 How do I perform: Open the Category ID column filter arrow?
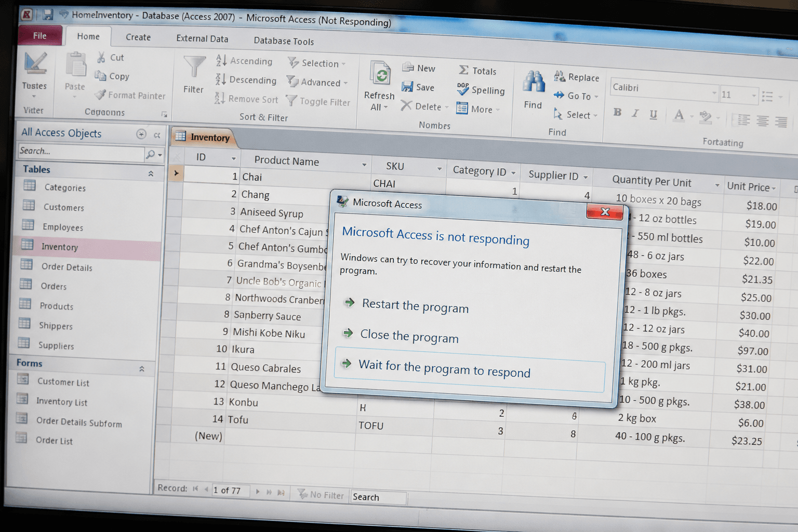click(x=513, y=173)
